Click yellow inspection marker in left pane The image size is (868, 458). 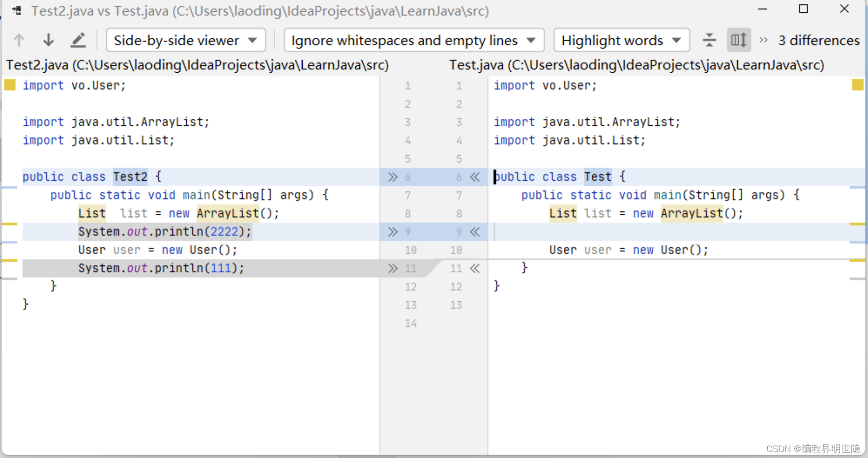coord(10,85)
